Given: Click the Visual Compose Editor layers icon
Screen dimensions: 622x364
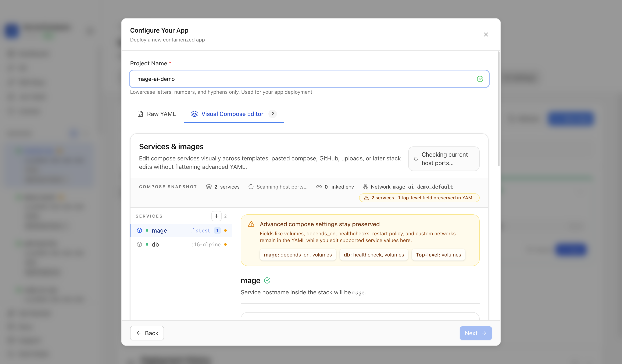Looking at the screenshot, I should tap(194, 114).
